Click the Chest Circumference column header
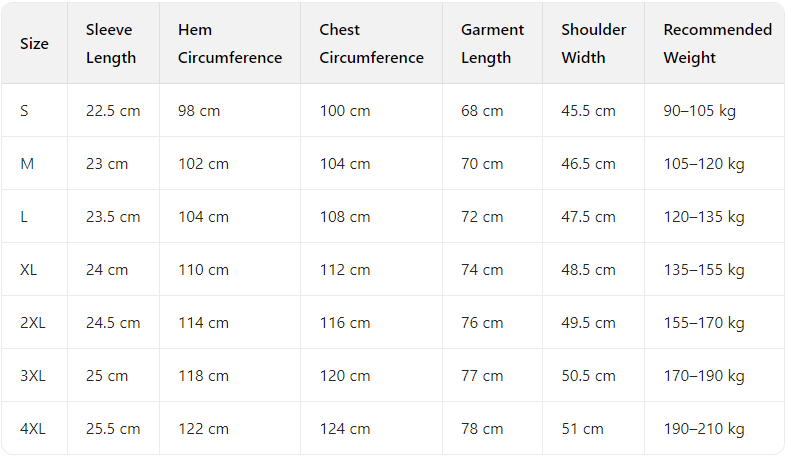787x458 pixels. [x=371, y=44]
